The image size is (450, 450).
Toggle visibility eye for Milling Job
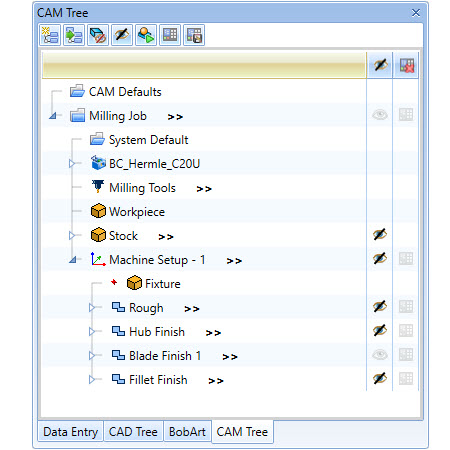pos(380,115)
